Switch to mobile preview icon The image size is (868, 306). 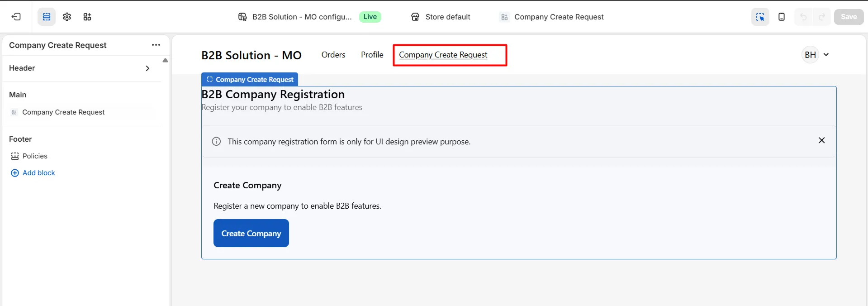(x=782, y=17)
